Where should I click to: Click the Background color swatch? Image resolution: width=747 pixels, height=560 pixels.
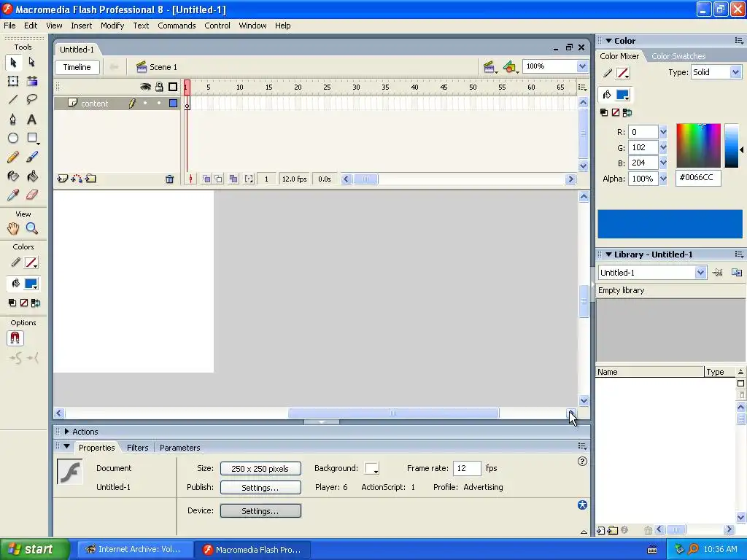pyautogui.click(x=371, y=469)
